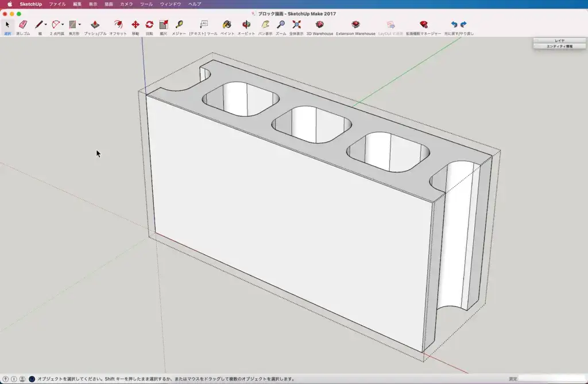Pick the Tape Measure (メジャー) tool

[x=179, y=25]
